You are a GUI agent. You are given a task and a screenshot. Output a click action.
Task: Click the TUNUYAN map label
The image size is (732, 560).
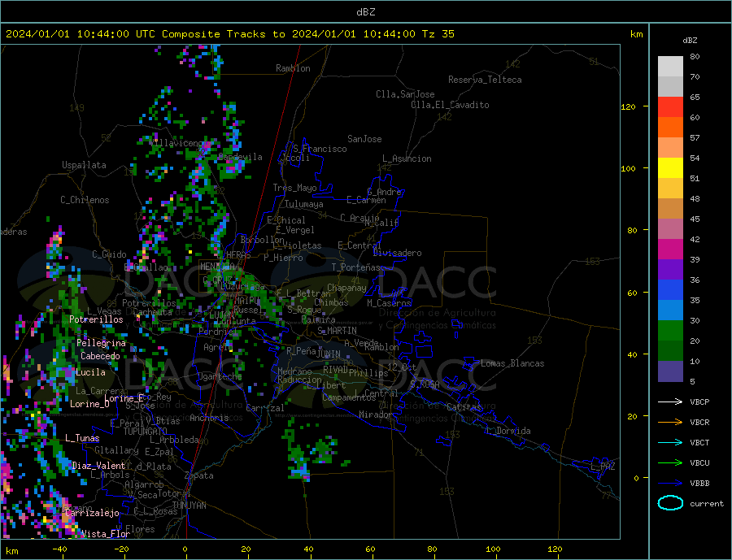189,506
